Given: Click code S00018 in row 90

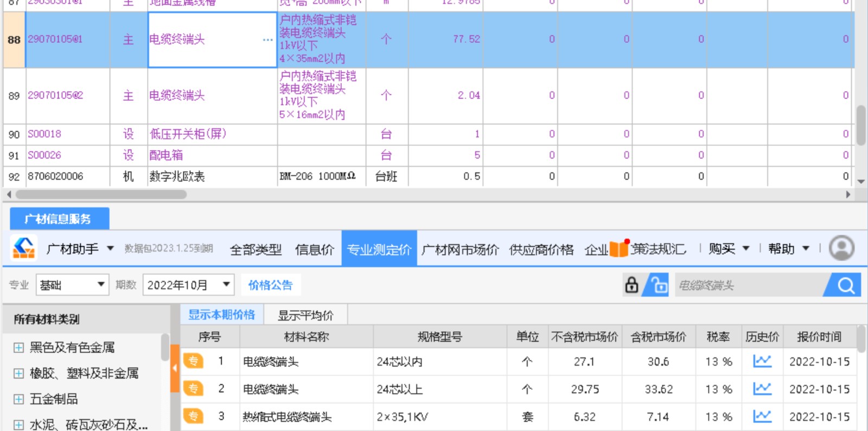Looking at the screenshot, I should 44,134.
